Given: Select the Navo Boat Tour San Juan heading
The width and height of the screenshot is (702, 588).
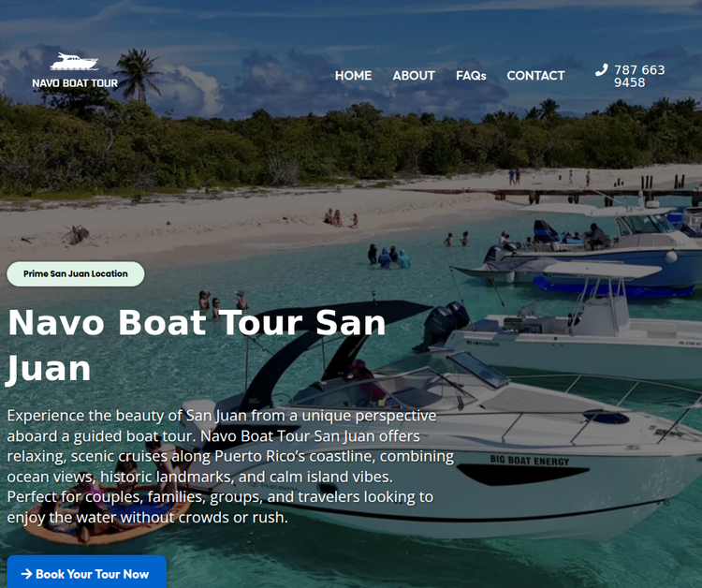Looking at the screenshot, I should (197, 345).
